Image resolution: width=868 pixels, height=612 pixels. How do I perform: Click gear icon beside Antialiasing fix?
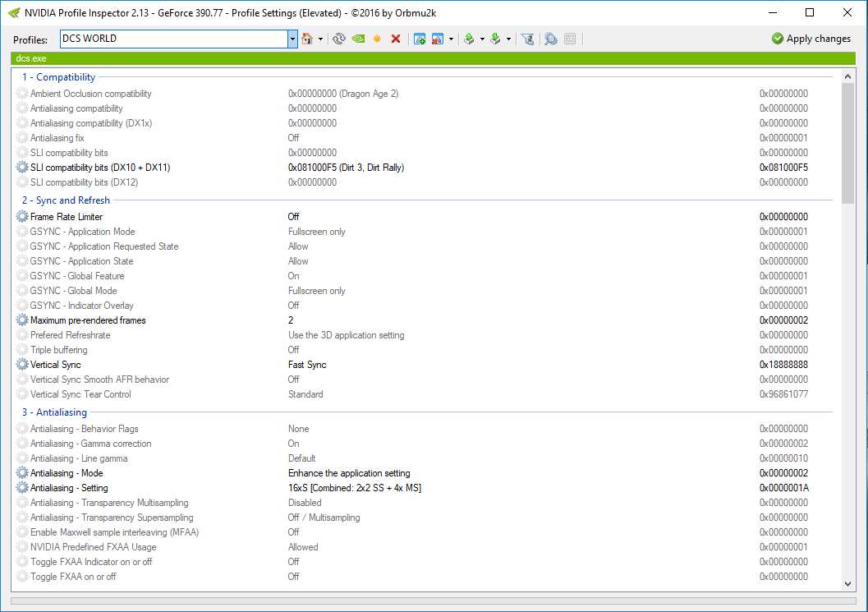pos(22,138)
